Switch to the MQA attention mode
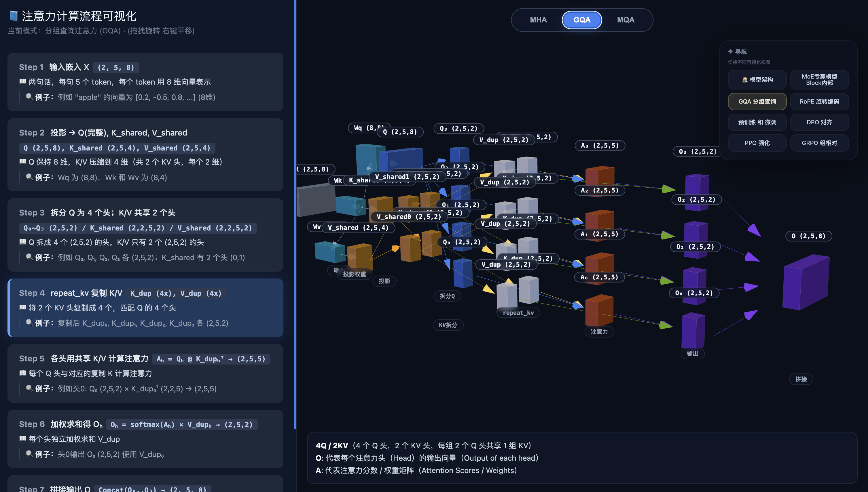This screenshot has height=492, width=868. (625, 20)
